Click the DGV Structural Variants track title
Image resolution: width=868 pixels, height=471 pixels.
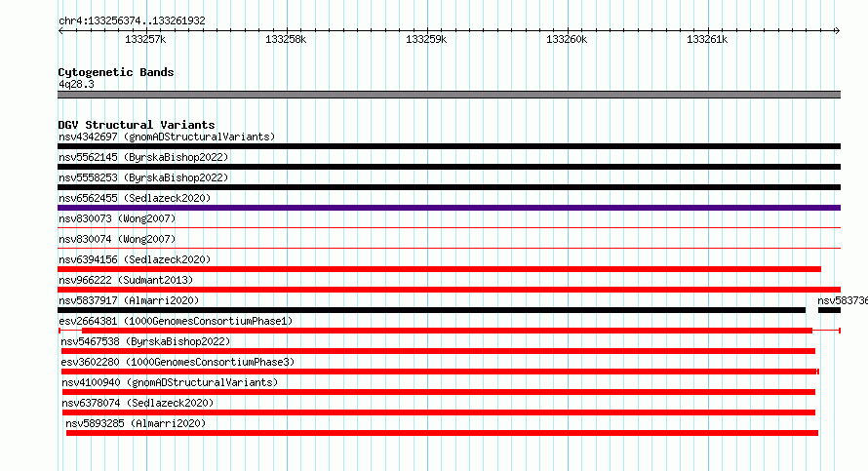(137, 125)
